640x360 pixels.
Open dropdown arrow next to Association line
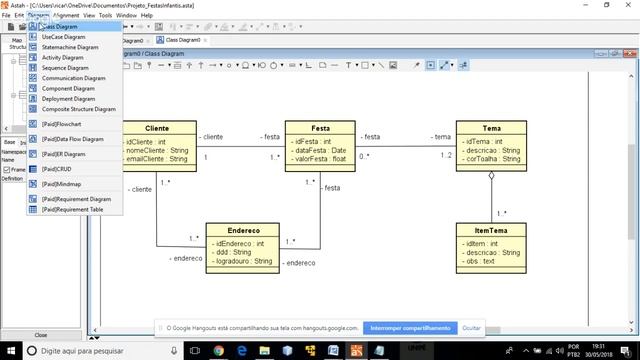point(169,65)
